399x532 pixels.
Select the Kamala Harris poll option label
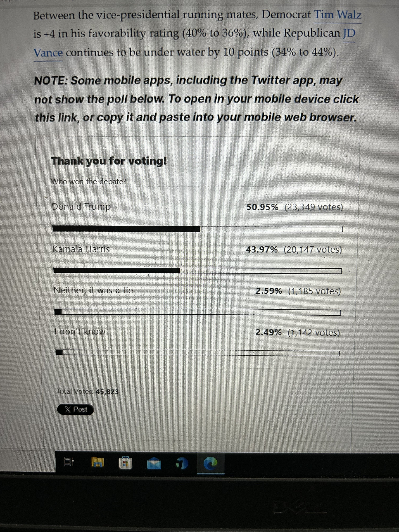tap(81, 249)
